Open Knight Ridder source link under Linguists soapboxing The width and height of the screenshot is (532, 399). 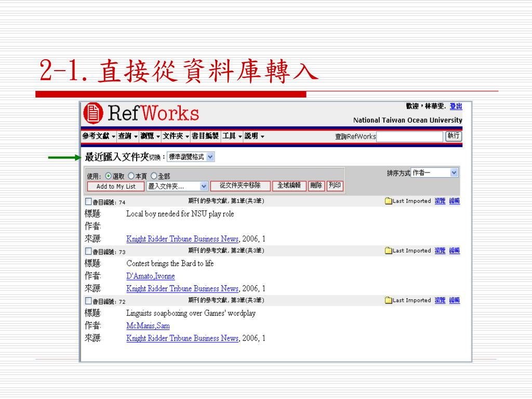tap(182, 338)
